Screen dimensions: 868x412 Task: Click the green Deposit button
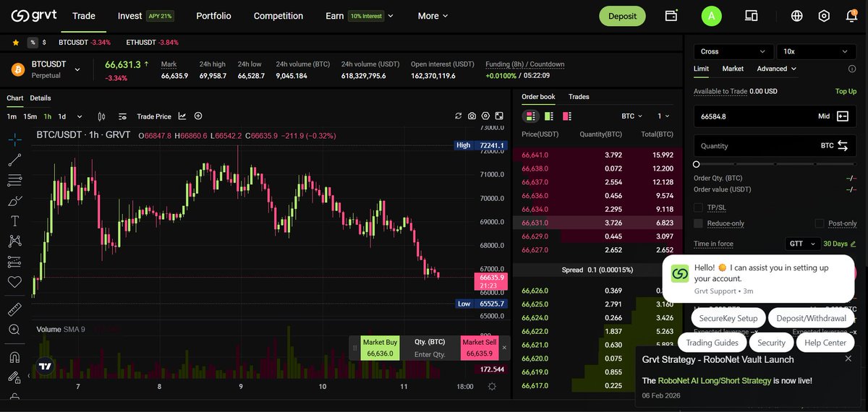coord(622,16)
